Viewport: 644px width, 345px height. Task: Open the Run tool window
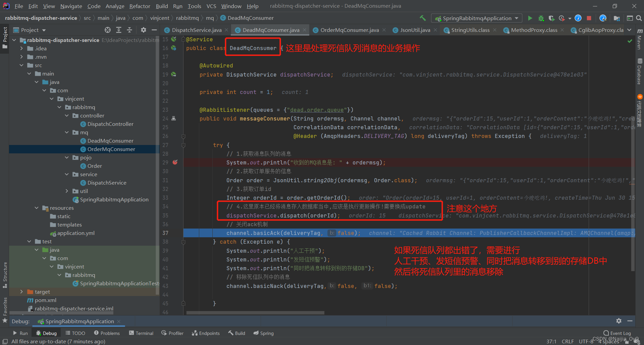point(20,333)
